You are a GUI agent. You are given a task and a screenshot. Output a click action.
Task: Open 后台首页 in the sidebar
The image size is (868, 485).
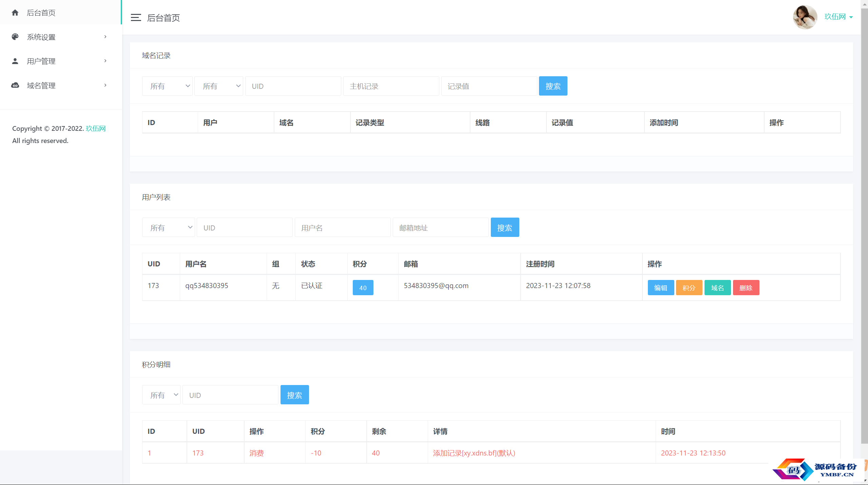click(x=61, y=13)
